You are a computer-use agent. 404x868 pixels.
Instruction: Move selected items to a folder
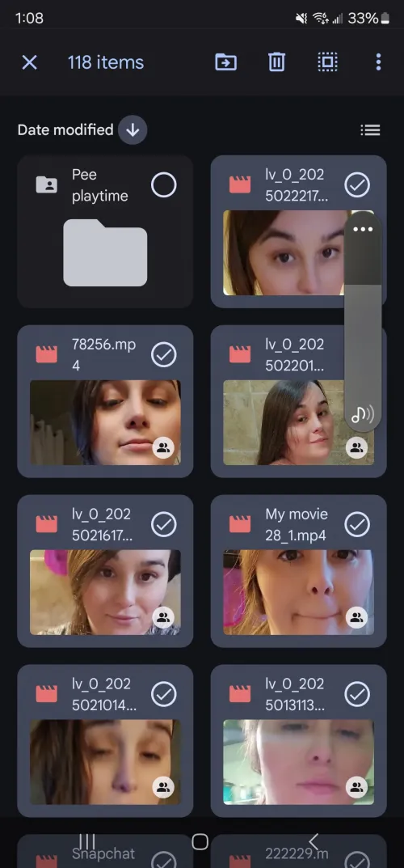[225, 62]
